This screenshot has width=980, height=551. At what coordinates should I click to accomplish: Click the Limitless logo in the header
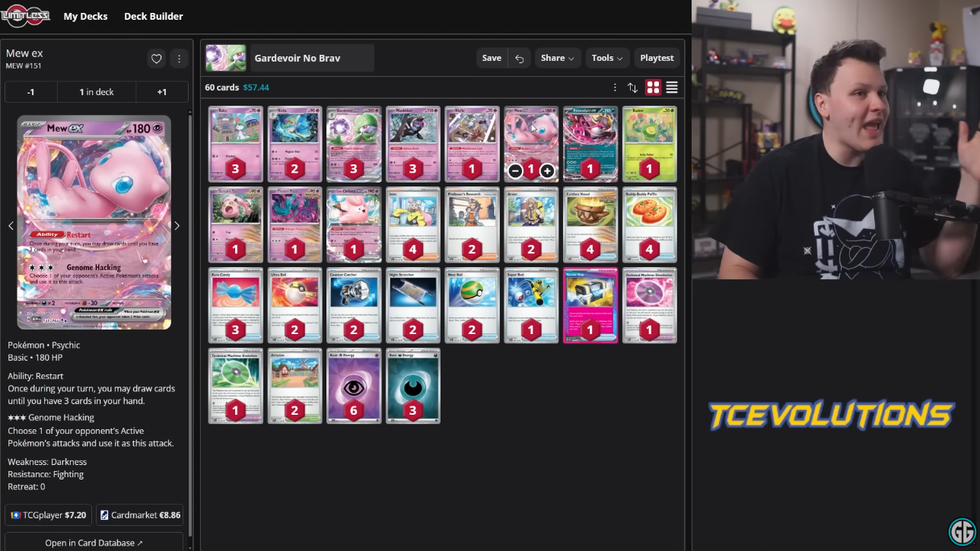click(x=27, y=15)
